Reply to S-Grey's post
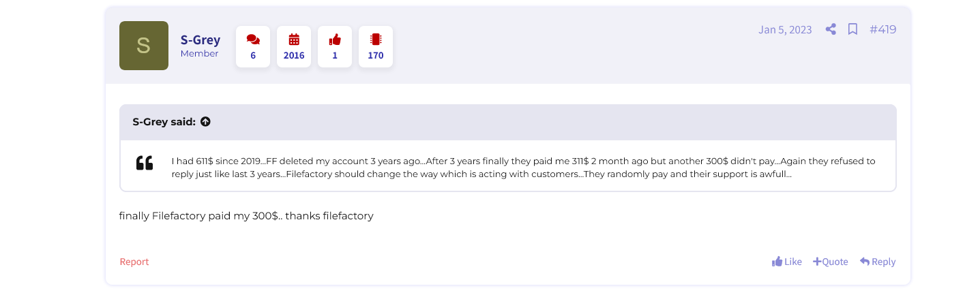The width and height of the screenshot is (980, 297). coord(878,262)
